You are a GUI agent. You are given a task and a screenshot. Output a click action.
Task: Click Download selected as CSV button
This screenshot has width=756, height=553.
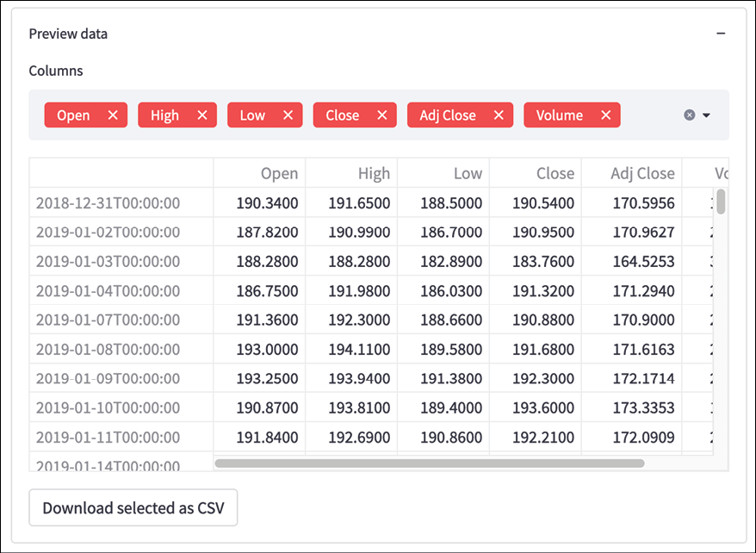pyautogui.click(x=133, y=507)
